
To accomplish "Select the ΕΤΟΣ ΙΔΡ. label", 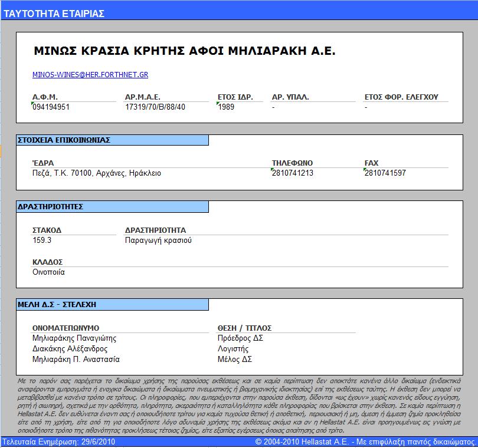I will [235, 97].
